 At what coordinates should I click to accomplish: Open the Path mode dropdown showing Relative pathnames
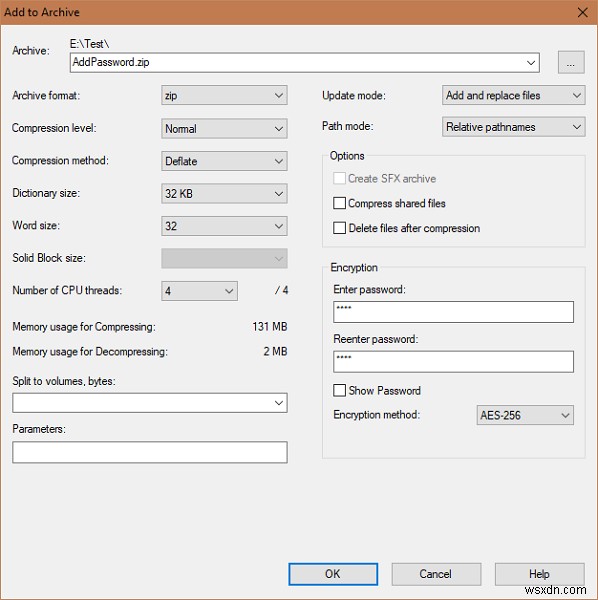513,127
